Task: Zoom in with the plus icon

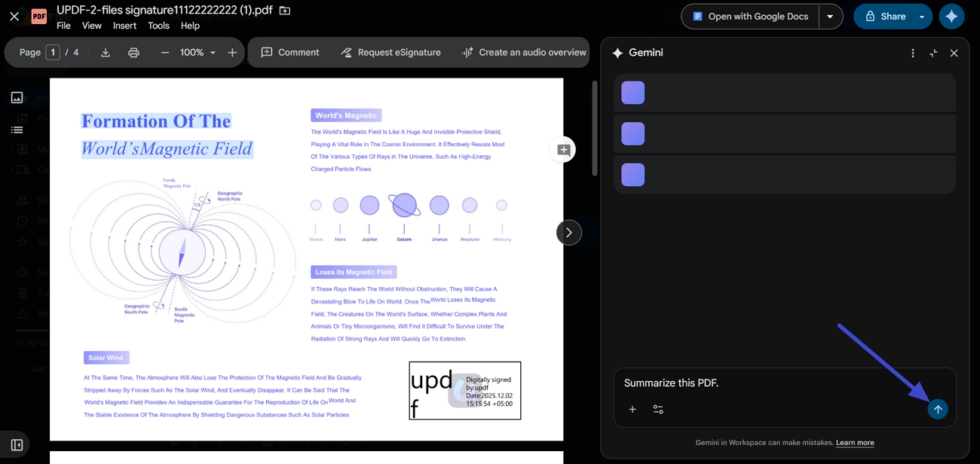Action: pyautogui.click(x=232, y=53)
